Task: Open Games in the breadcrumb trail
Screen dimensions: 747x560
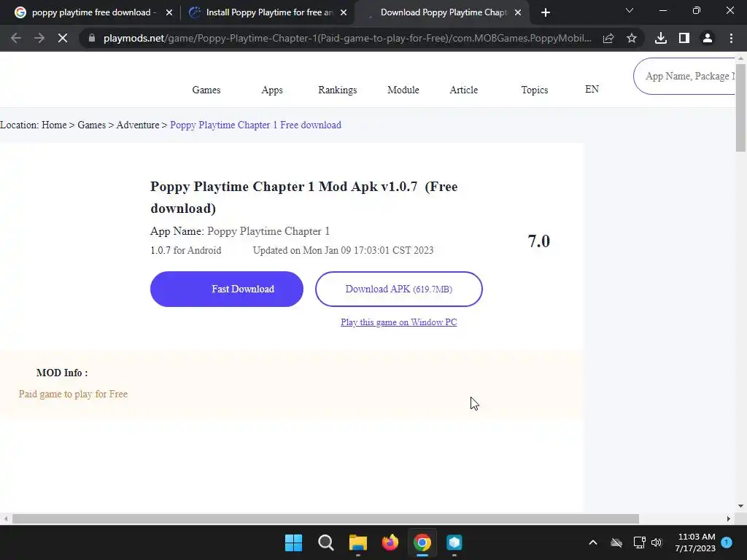Action: pos(91,125)
